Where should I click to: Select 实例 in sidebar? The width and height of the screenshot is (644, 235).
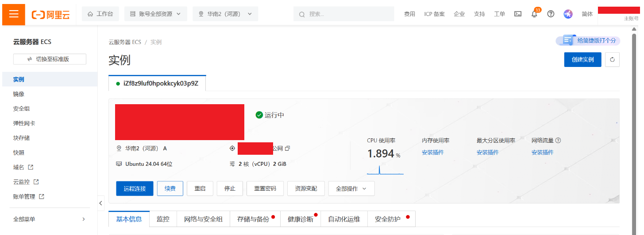(x=49, y=79)
